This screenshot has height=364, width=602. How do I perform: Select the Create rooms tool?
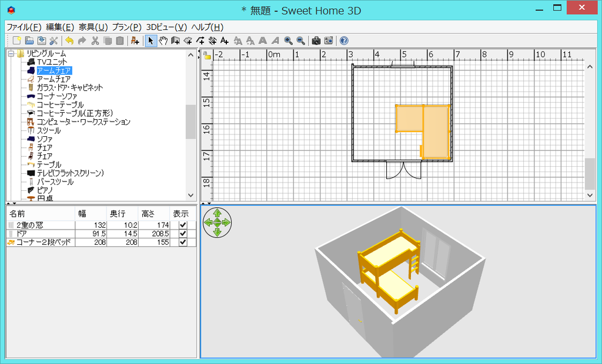point(188,41)
